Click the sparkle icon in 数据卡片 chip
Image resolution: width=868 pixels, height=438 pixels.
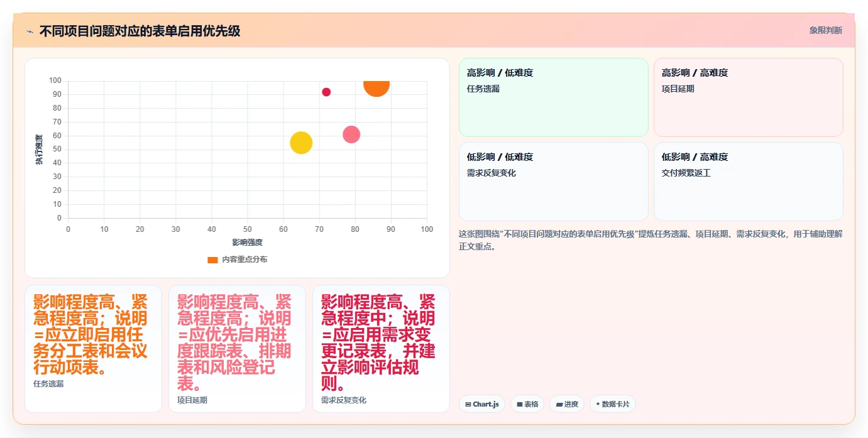click(598, 404)
